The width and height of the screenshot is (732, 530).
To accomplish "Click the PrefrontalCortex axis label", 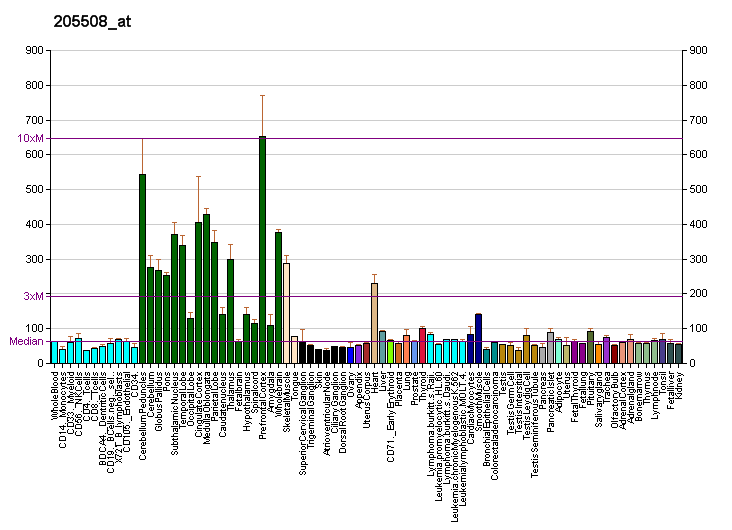I will (262, 405).
